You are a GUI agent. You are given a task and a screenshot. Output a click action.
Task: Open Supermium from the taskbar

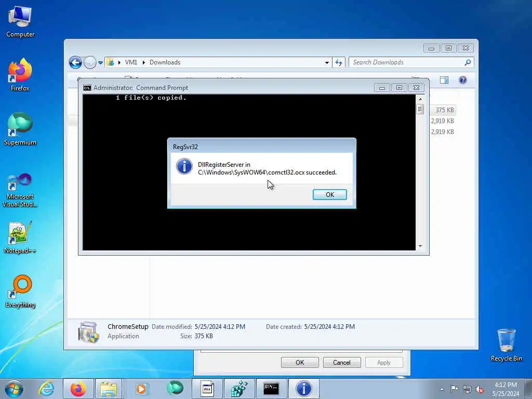(x=175, y=389)
